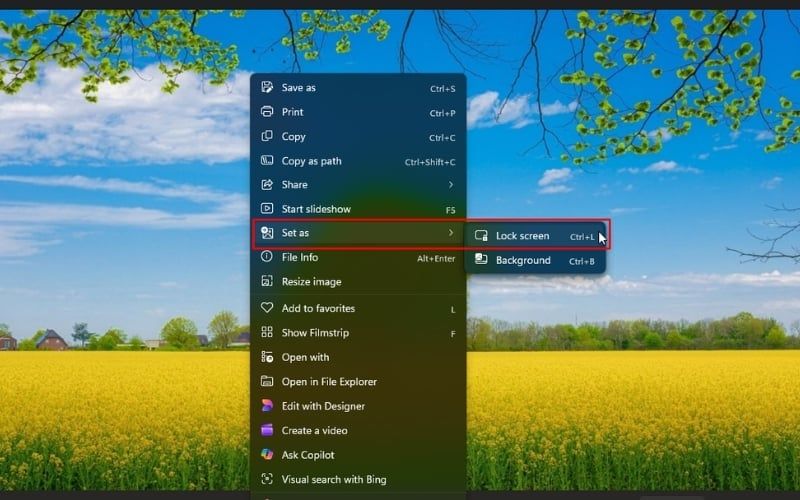Click the Open in File Explorer folder icon
The width and height of the screenshot is (800, 500).
(267, 381)
